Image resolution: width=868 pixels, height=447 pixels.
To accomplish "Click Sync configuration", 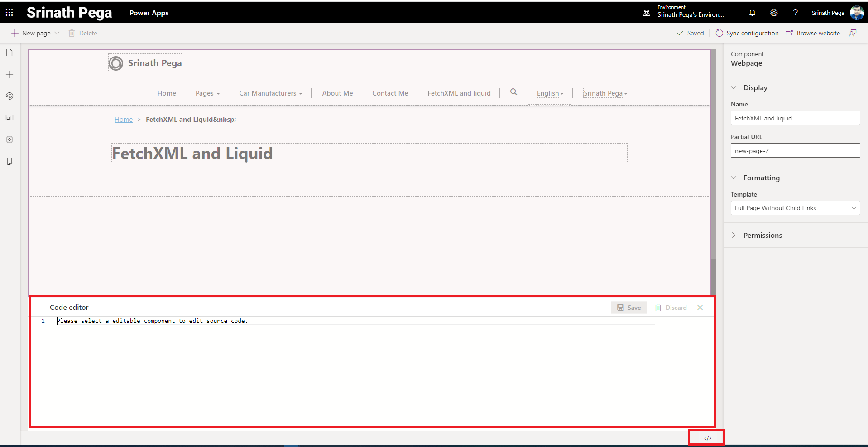I will pyautogui.click(x=747, y=33).
